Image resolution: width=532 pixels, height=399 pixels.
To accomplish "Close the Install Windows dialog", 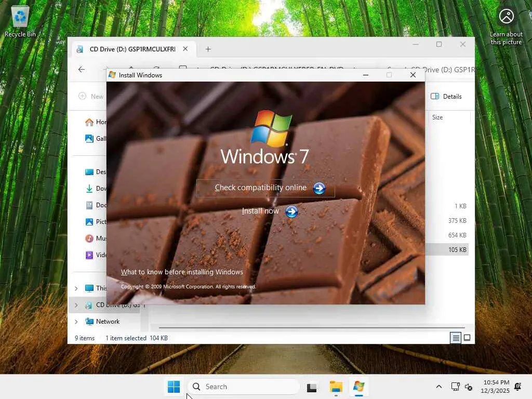I will [x=413, y=75].
